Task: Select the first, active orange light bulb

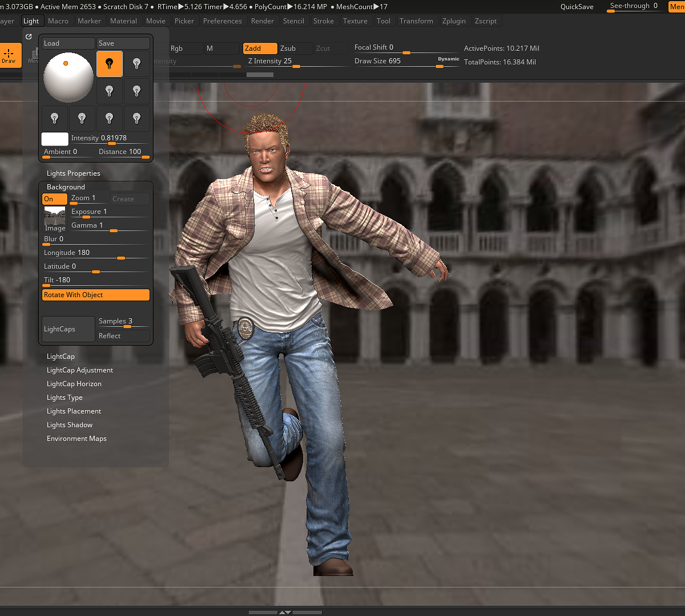Action: click(x=110, y=64)
